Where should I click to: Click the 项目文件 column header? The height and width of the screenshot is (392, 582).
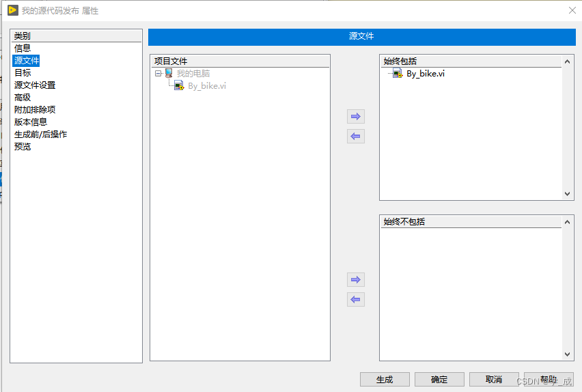pos(240,61)
